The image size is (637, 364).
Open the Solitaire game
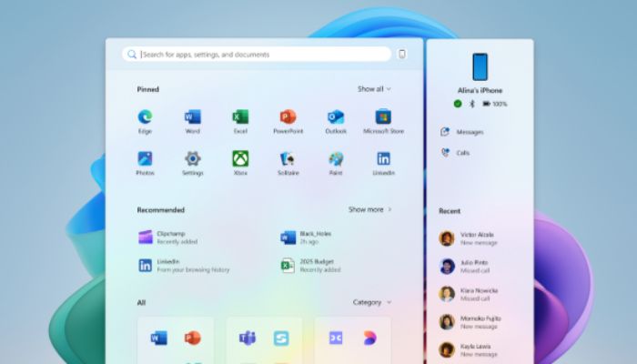click(288, 163)
